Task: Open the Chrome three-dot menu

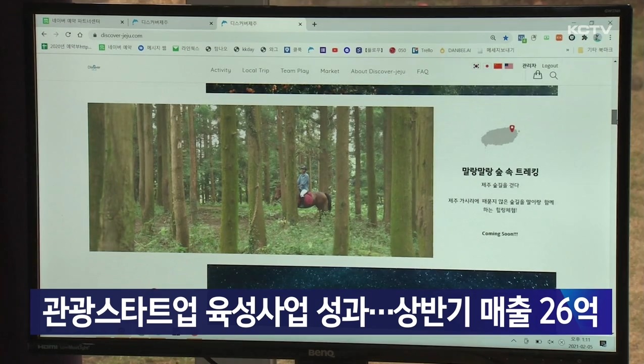Action: pyautogui.click(x=610, y=37)
